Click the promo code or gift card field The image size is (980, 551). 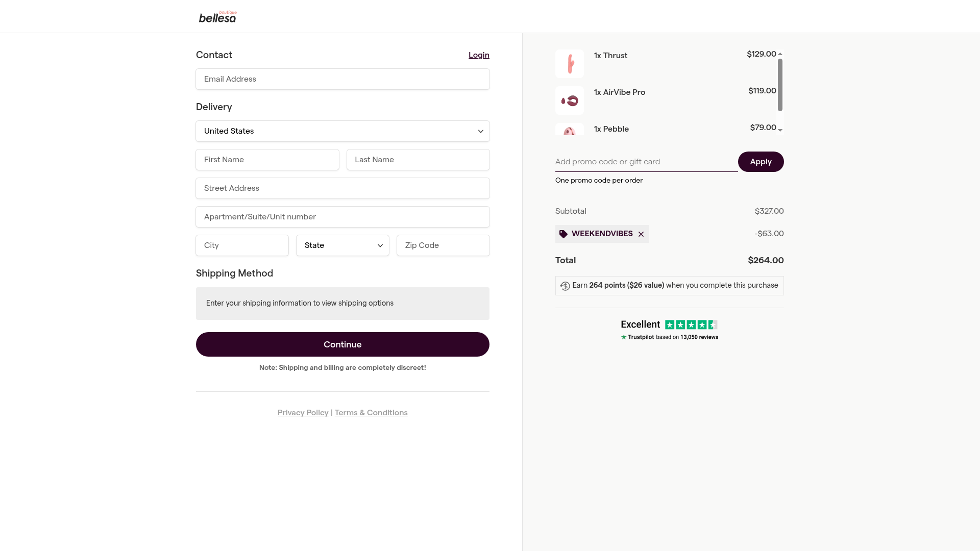tap(646, 162)
